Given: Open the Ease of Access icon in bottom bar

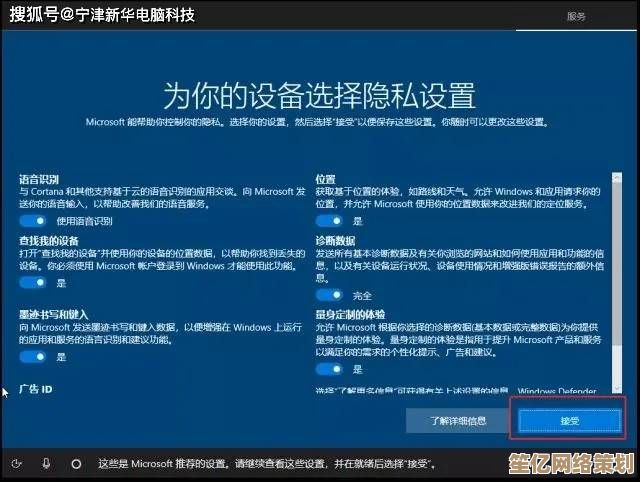Looking at the screenshot, I should (17, 464).
